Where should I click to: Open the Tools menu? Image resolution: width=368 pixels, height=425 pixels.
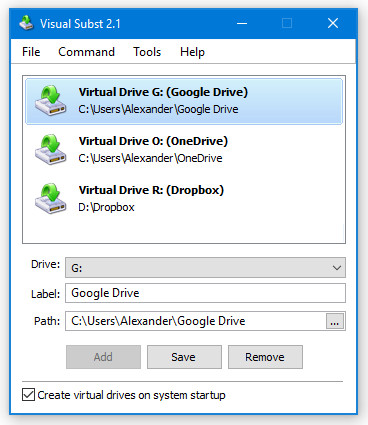click(147, 52)
